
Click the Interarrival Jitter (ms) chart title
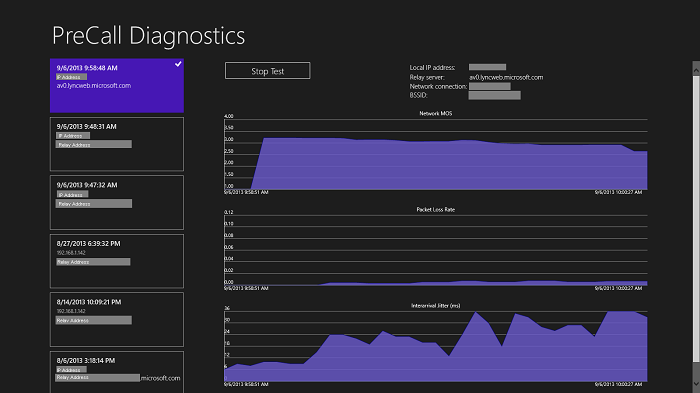(436, 305)
